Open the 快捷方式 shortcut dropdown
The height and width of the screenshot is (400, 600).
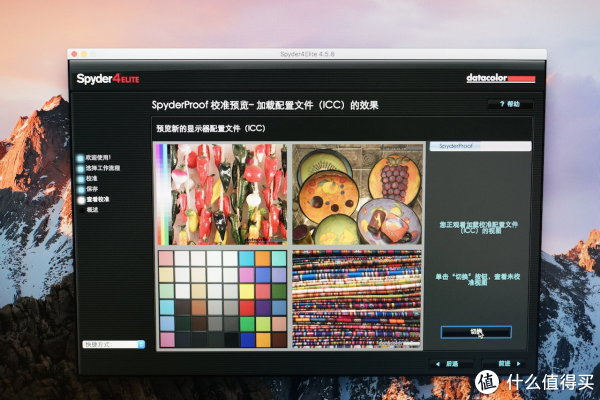(114, 344)
